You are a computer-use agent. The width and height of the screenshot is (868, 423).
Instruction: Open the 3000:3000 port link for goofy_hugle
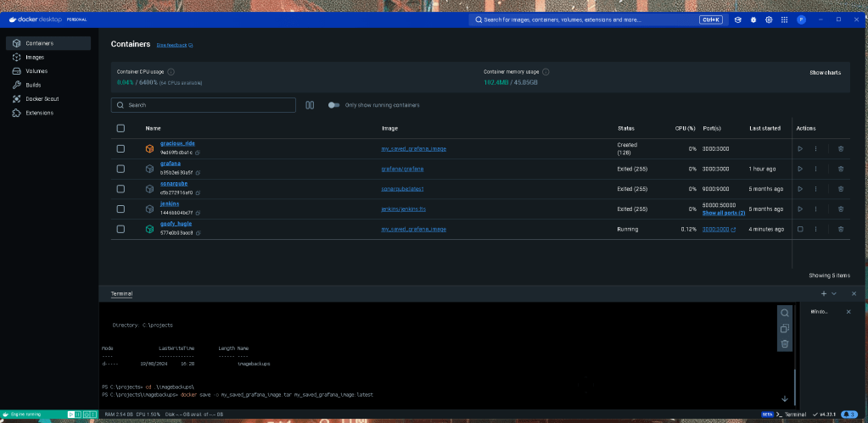coord(719,229)
